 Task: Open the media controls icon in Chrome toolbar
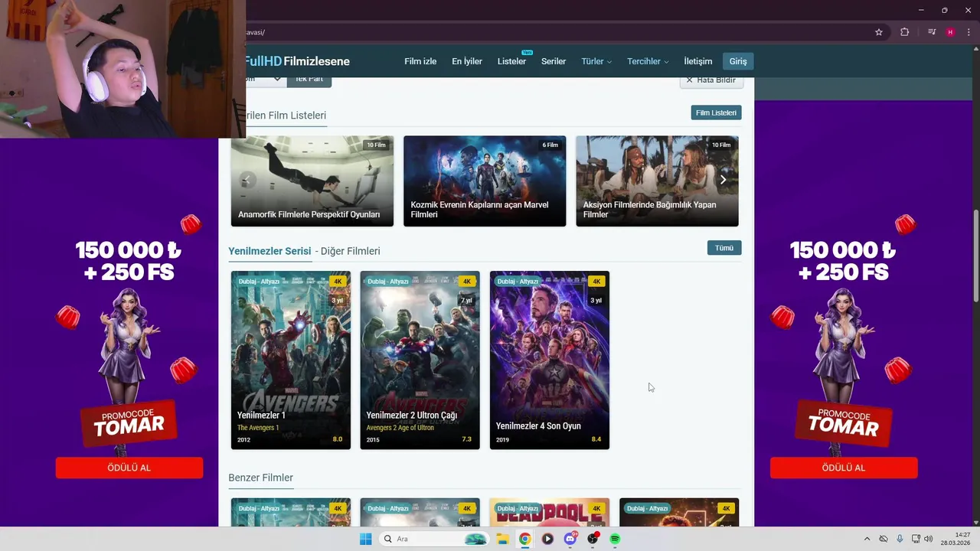[932, 32]
